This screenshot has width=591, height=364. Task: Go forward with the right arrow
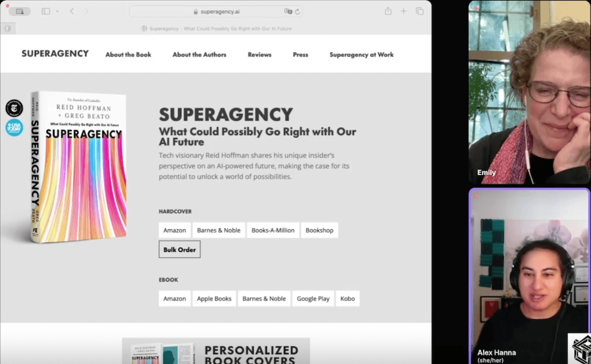tap(87, 11)
